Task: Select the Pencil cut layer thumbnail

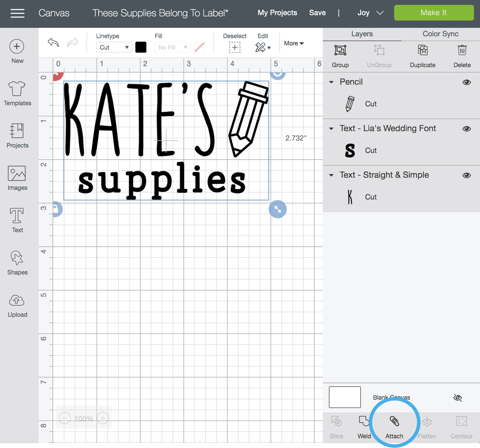Action: [x=350, y=104]
